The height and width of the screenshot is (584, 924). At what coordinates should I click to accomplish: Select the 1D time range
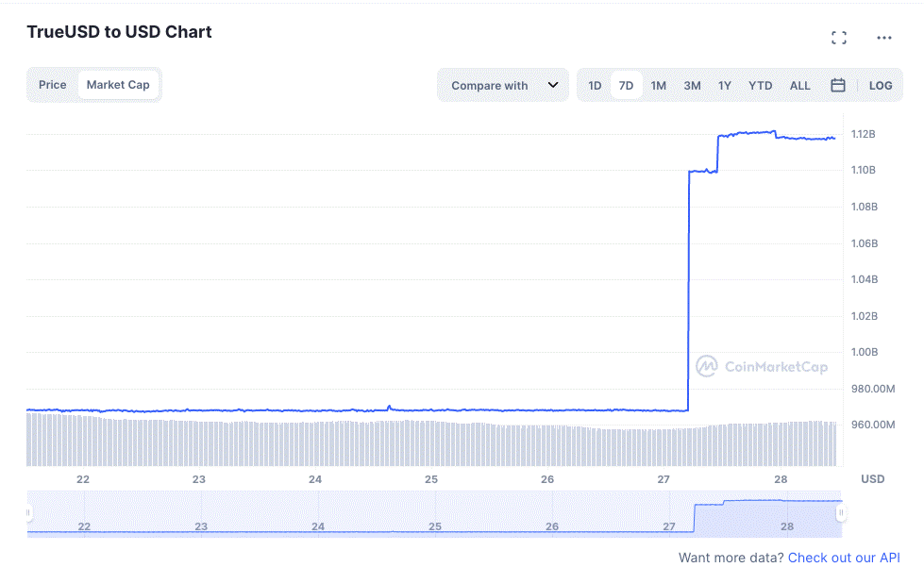(x=595, y=86)
